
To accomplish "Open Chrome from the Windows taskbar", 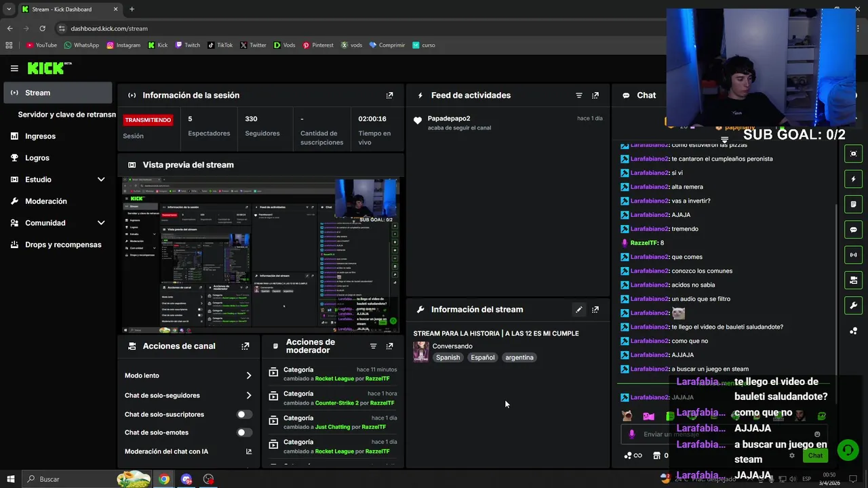I will coord(164,479).
